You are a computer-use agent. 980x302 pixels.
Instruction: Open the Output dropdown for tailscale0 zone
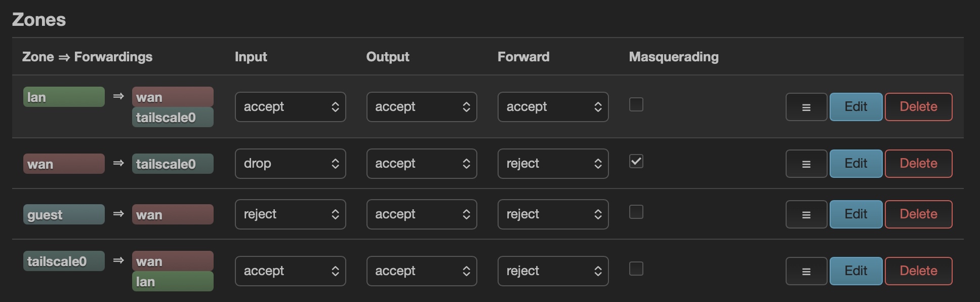[x=421, y=271]
